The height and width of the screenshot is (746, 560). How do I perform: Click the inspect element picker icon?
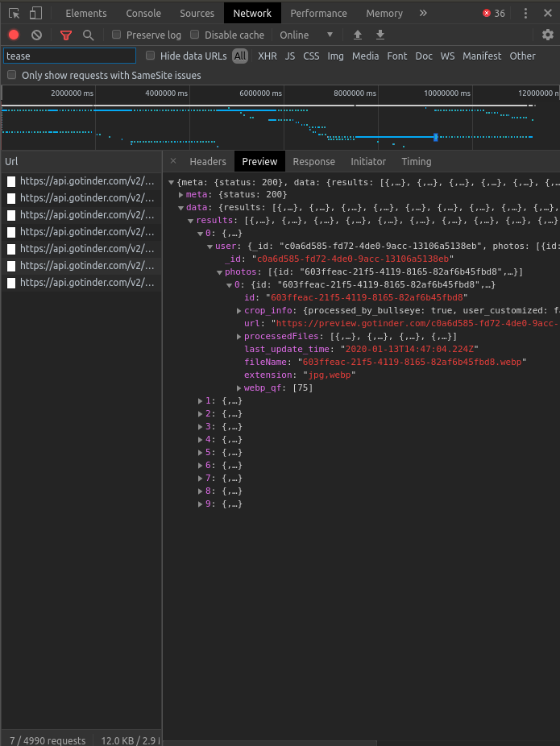tap(14, 13)
